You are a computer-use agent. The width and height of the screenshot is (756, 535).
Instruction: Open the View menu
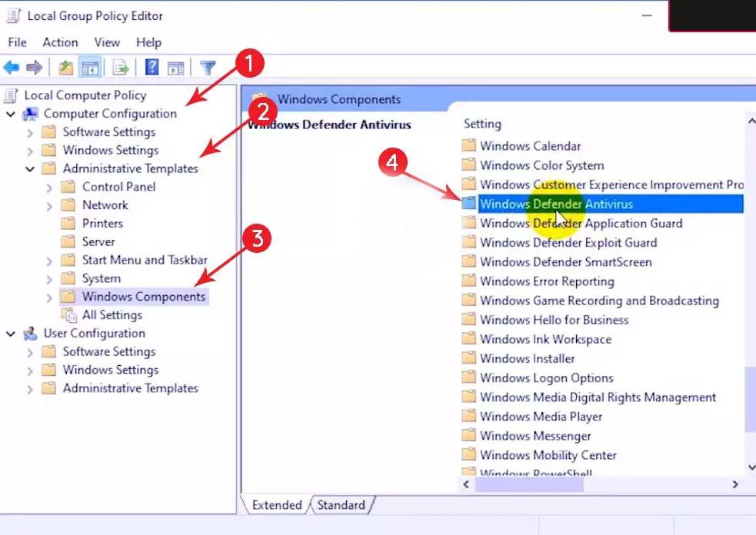point(107,42)
